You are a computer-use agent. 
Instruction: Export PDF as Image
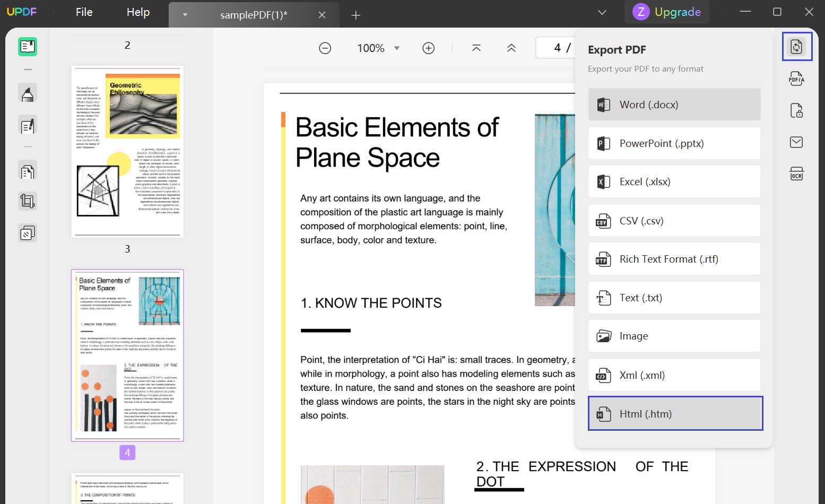(x=674, y=336)
